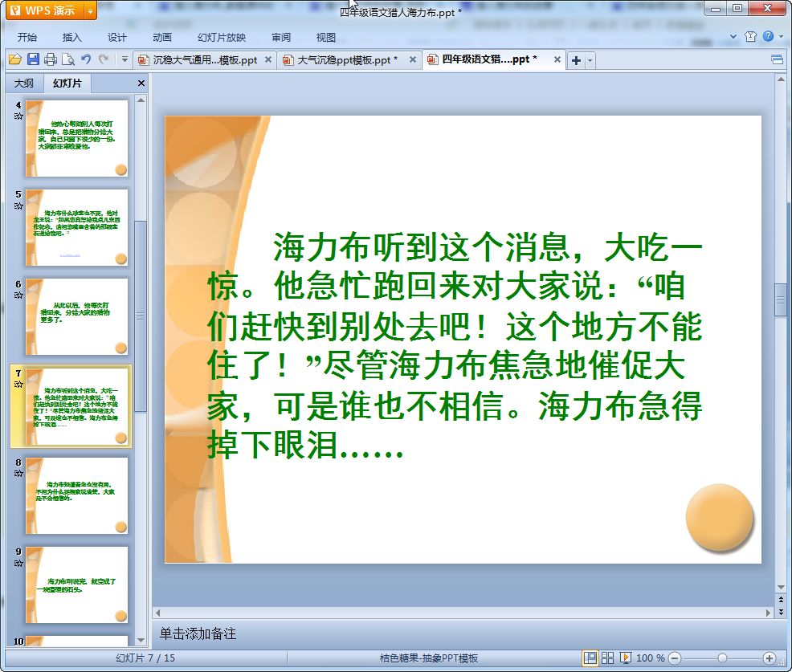Click animation star icon beside slide 4

tap(18, 116)
